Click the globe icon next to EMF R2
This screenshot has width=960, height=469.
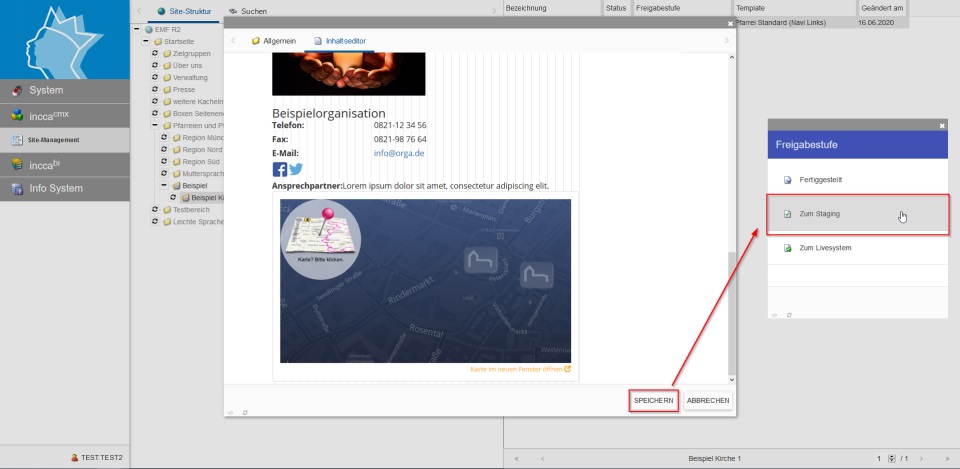[148, 29]
